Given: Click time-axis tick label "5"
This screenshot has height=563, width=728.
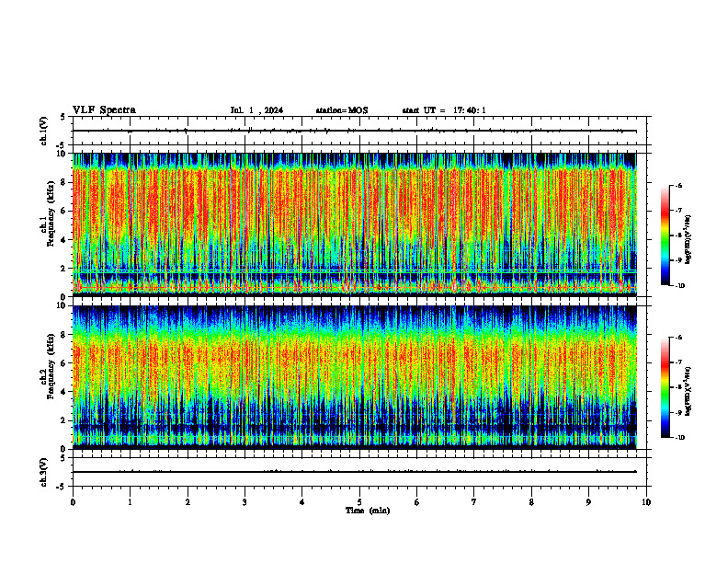Looking at the screenshot, I should tap(359, 502).
